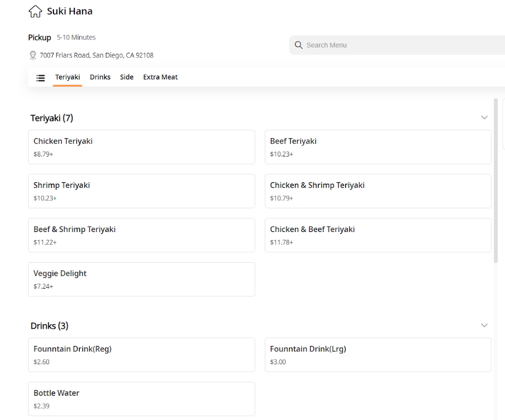
Task: Click the menu's vertical scrollbar
Action: [496, 180]
